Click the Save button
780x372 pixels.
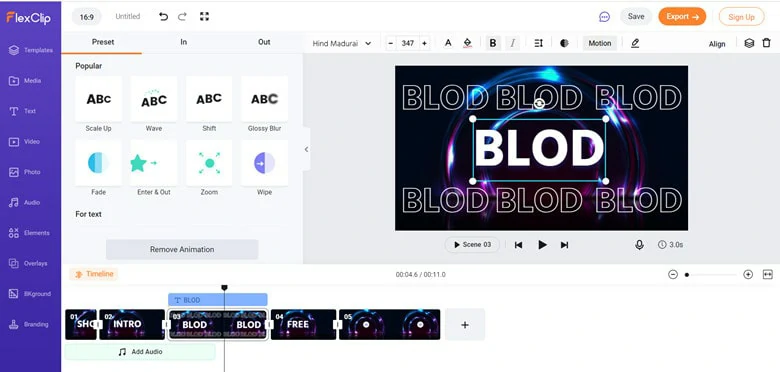[636, 16]
